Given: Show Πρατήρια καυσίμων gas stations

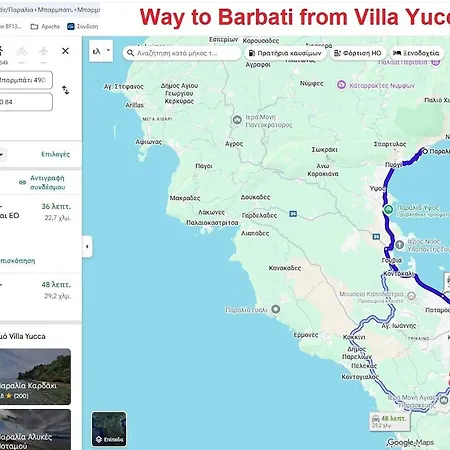Looking at the screenshot, I should 285,53.
